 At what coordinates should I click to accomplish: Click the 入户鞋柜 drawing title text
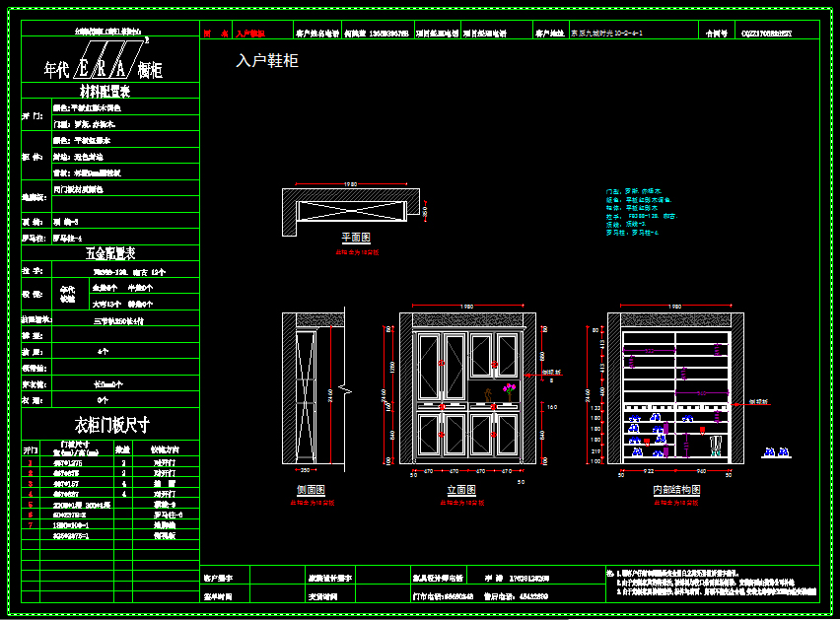(267, 61)
